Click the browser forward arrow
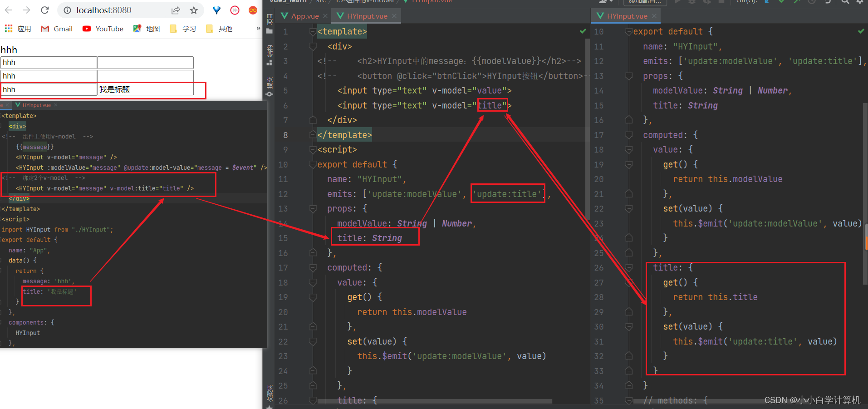 pyautogui.click(x=26, y=10)
